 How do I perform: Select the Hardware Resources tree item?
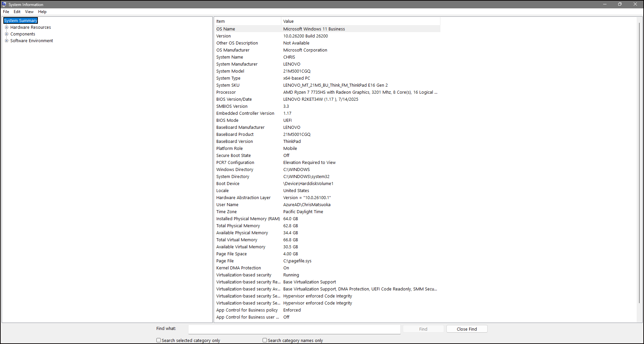pyautogui.click(x=30, y=27)
